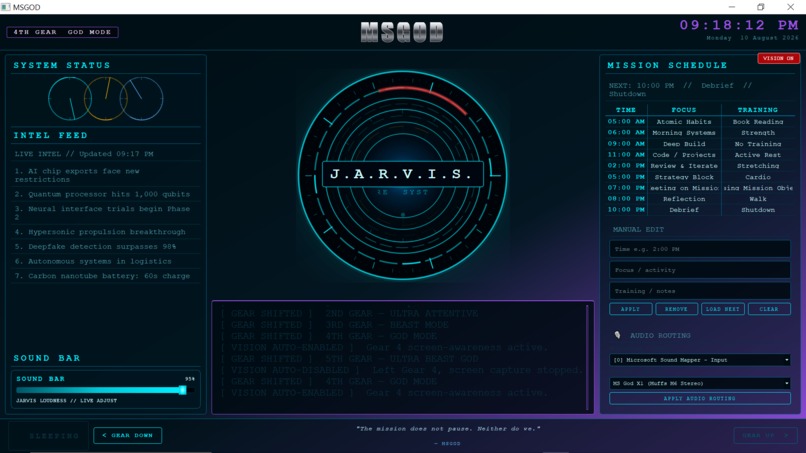Open intel item AI chip exports restrictions

click(x=106, y=175)
